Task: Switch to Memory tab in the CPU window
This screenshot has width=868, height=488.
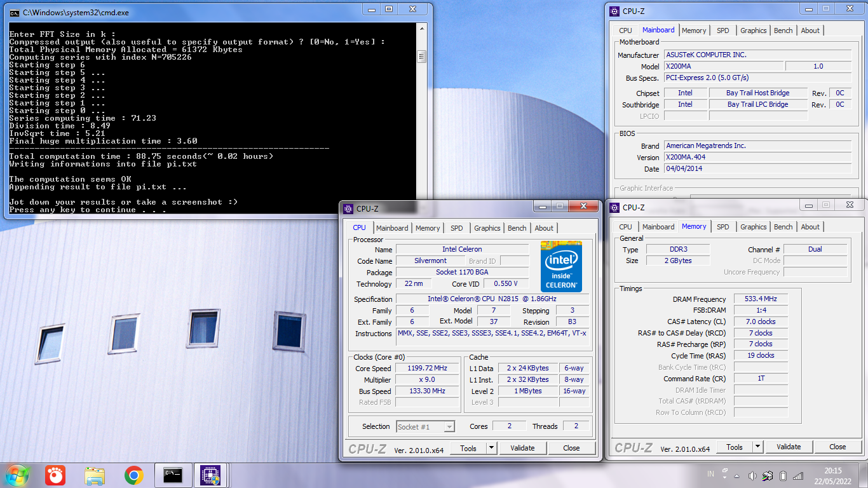Action: pyautogui.click(x=428, y=228)
